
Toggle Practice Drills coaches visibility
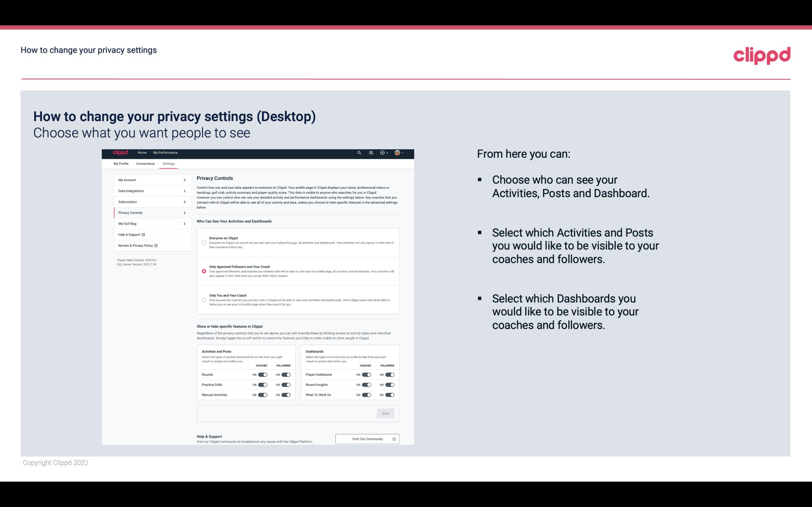[262, 385]
